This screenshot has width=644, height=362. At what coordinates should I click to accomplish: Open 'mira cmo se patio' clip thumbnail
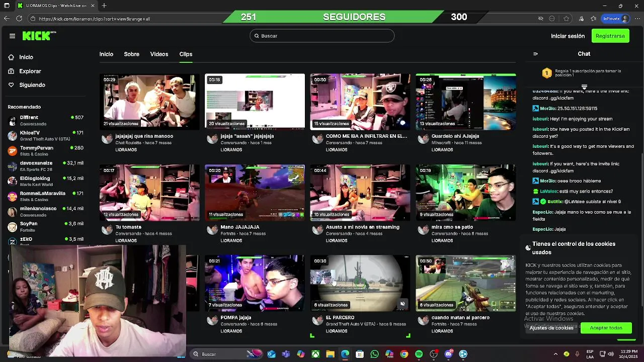(x=465, y=193)
